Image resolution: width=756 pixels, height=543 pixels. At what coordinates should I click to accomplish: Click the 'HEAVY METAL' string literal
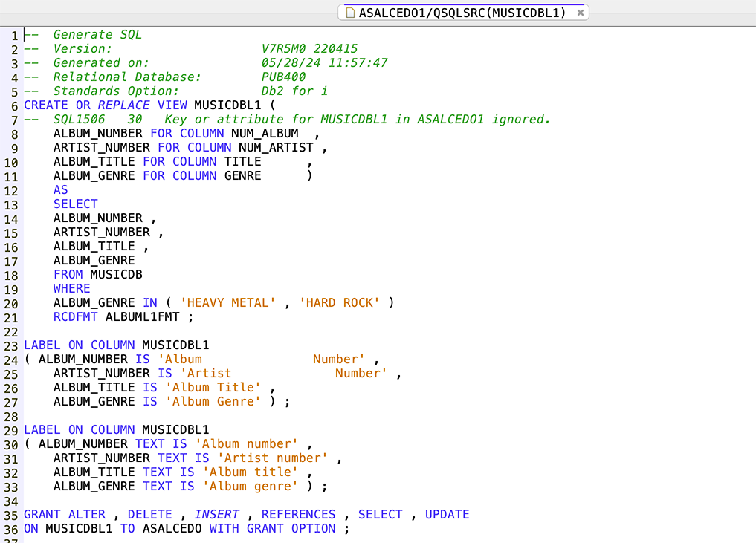(227, 303)
